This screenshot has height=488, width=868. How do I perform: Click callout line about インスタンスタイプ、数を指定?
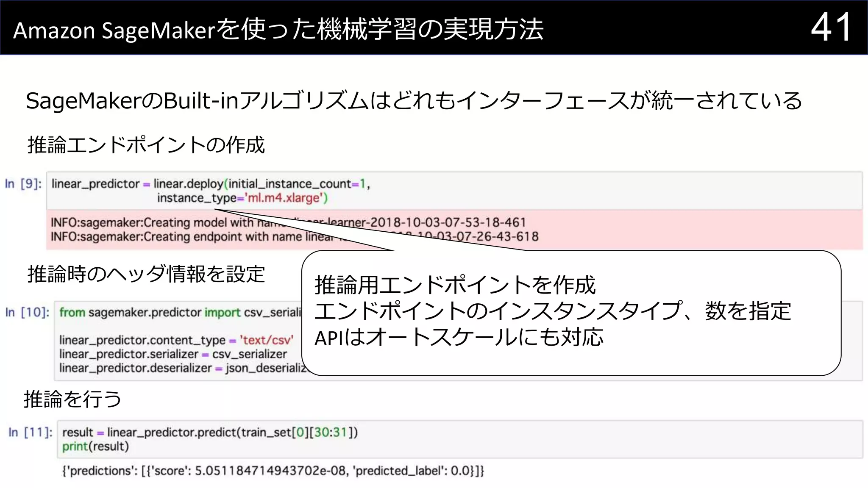(553, 311)
